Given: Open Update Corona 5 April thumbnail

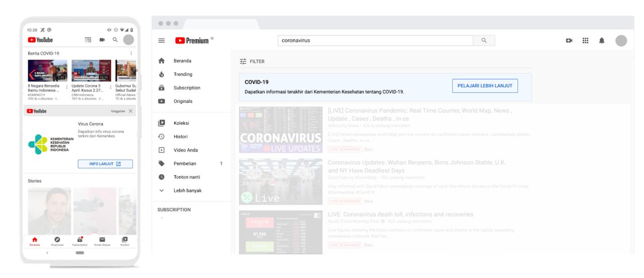Looking at the screenshot, I should 92,71.
